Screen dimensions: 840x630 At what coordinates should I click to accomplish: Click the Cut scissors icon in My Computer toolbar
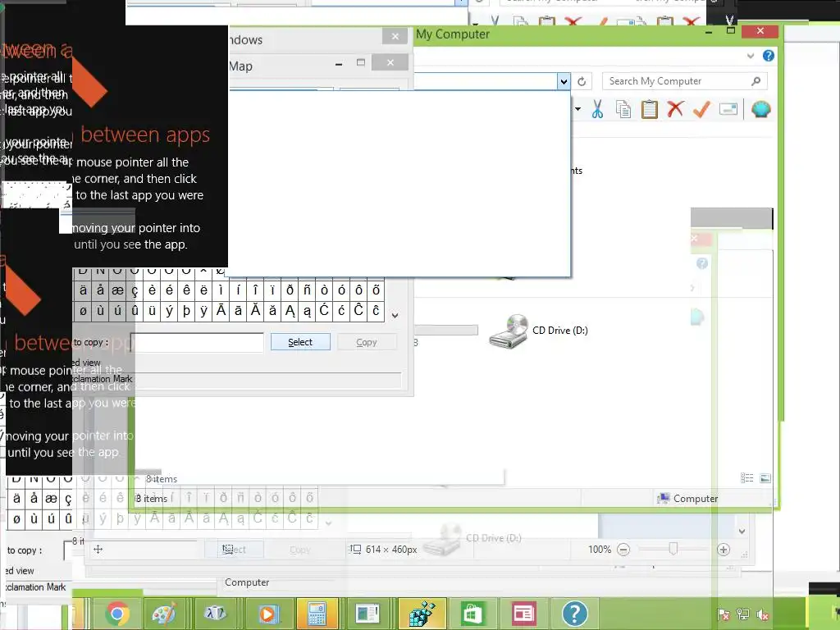click(597, 109)
